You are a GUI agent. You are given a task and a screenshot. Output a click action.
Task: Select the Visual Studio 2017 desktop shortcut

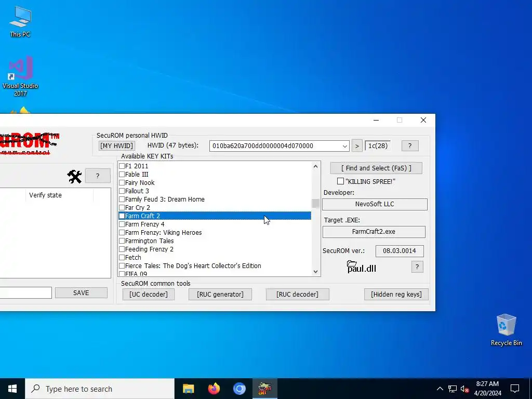tap(20, 76)
